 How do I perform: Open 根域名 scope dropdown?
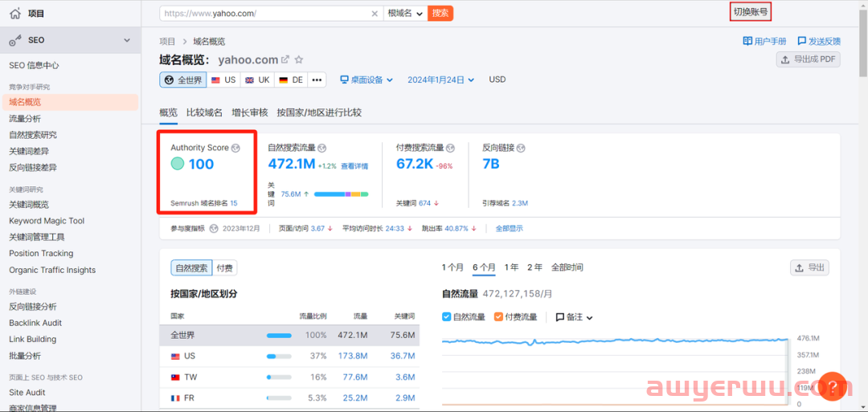point(406,14)
